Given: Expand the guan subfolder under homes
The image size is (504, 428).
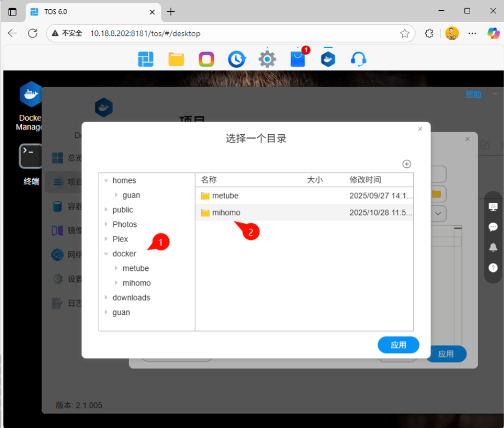Looking at the screenshot, I should (116, 195).
